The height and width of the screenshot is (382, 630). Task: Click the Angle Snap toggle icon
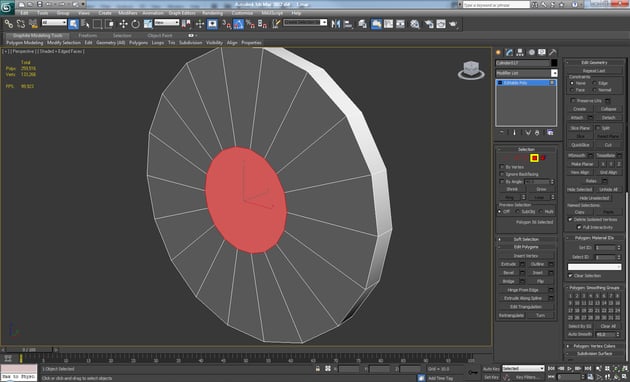coord(238,24)
